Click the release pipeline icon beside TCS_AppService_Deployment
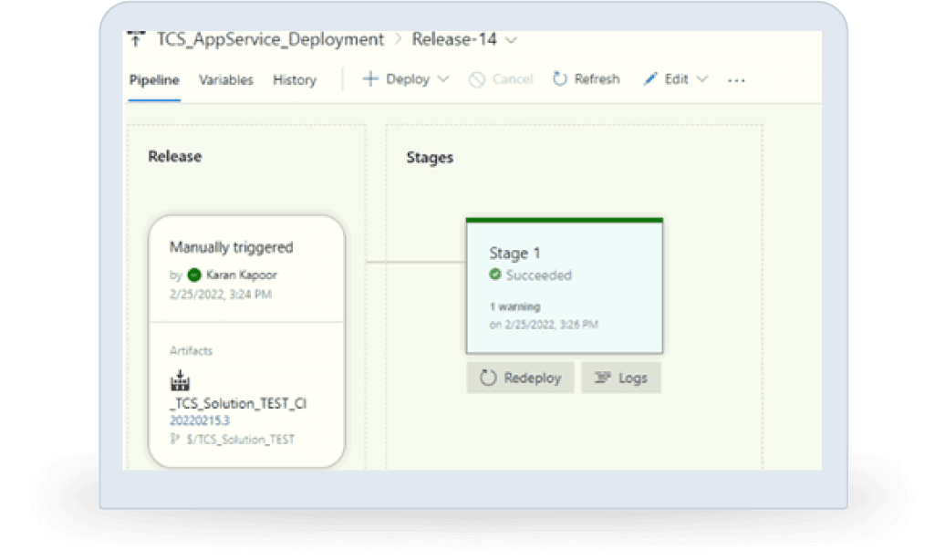The height and width of the screenshot is (560, 945). point(137,39)
